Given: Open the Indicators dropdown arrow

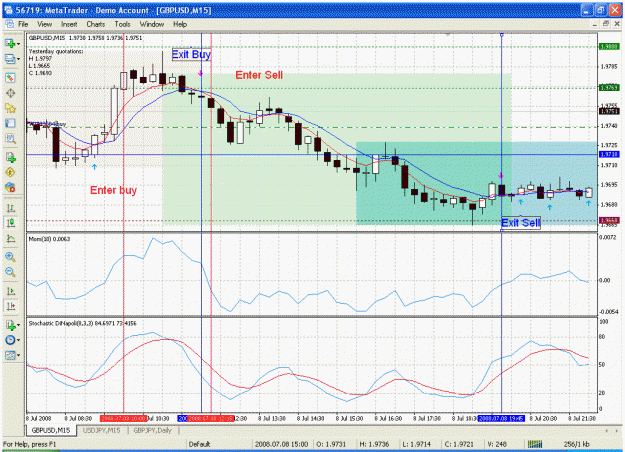Looking at the screenshot, I should [x=18, y=325].
